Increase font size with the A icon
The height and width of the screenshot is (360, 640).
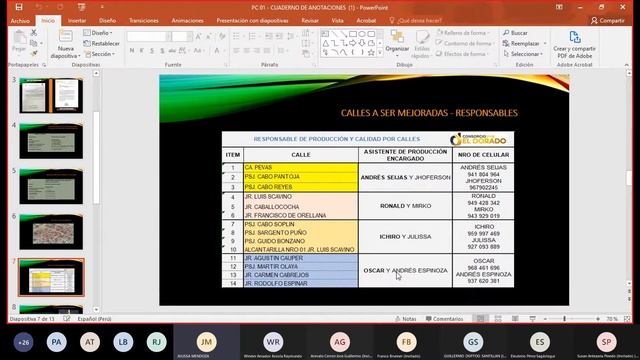pyautogui.click(x=199, y=37)
